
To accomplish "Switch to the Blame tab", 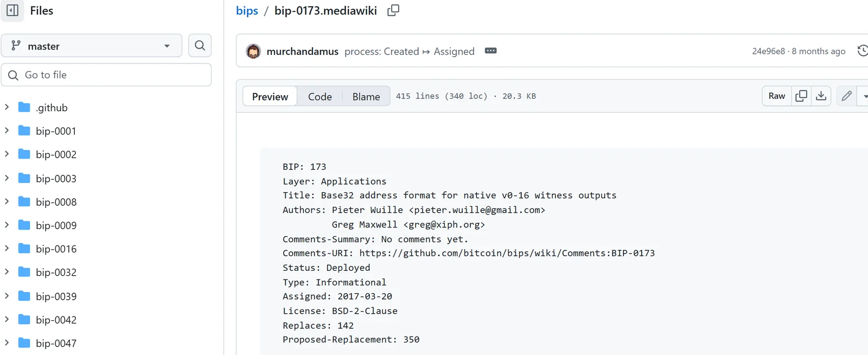I will (x=366, y=96).
